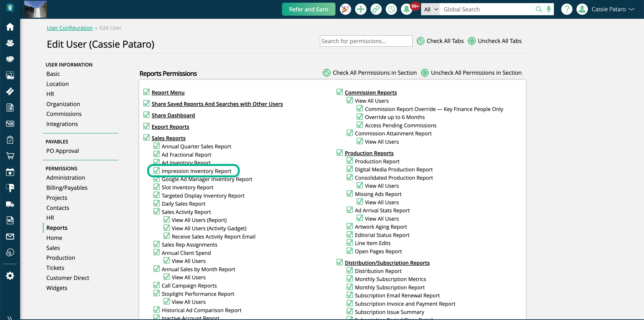Uncheck Impression Inventory Report permission
The height and width of the screenshot is (320, 644).
157,171
